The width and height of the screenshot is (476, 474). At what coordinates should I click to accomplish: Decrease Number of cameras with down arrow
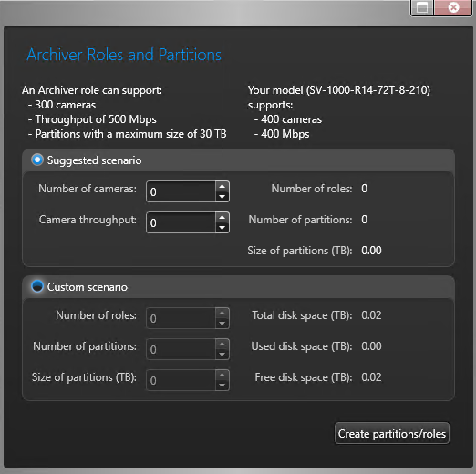222,197
